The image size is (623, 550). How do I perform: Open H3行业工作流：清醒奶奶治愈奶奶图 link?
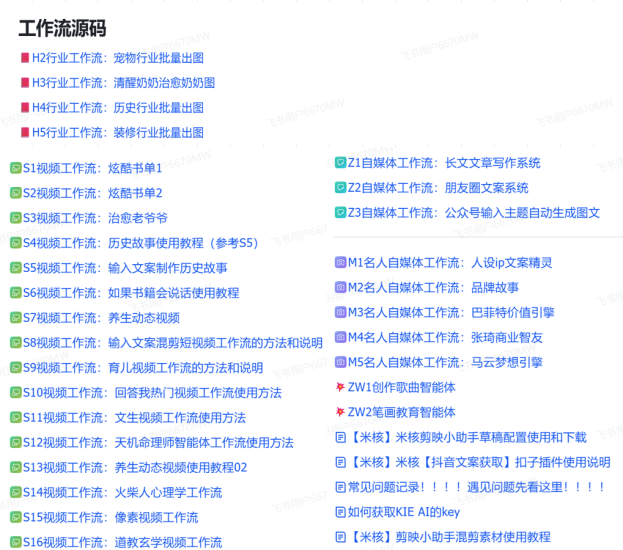point(124,83)
